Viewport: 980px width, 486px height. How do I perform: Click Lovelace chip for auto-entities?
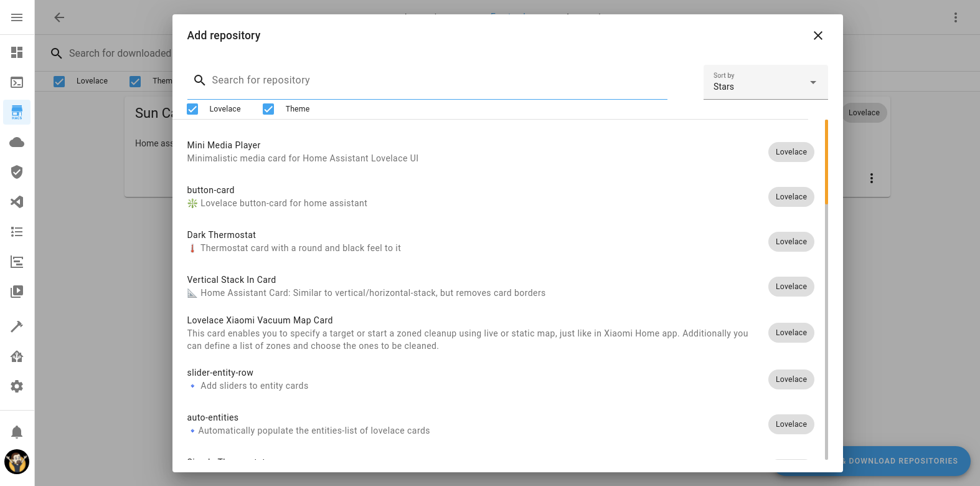point(791,424)
